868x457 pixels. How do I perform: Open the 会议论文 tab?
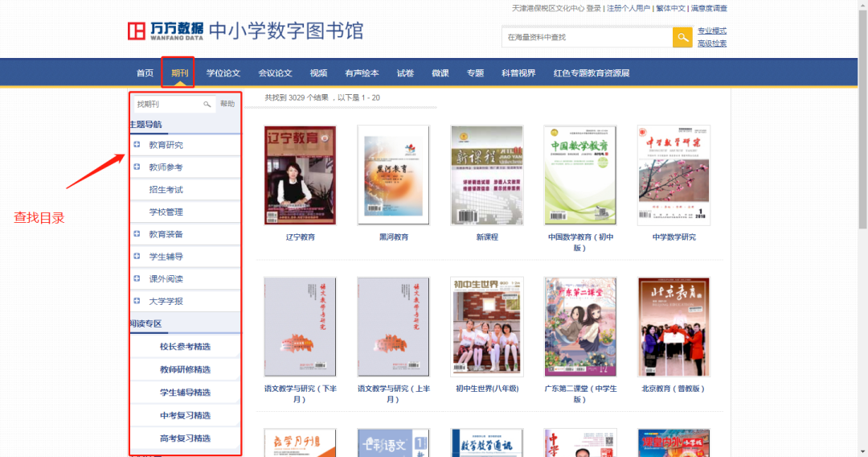(275, 73)
